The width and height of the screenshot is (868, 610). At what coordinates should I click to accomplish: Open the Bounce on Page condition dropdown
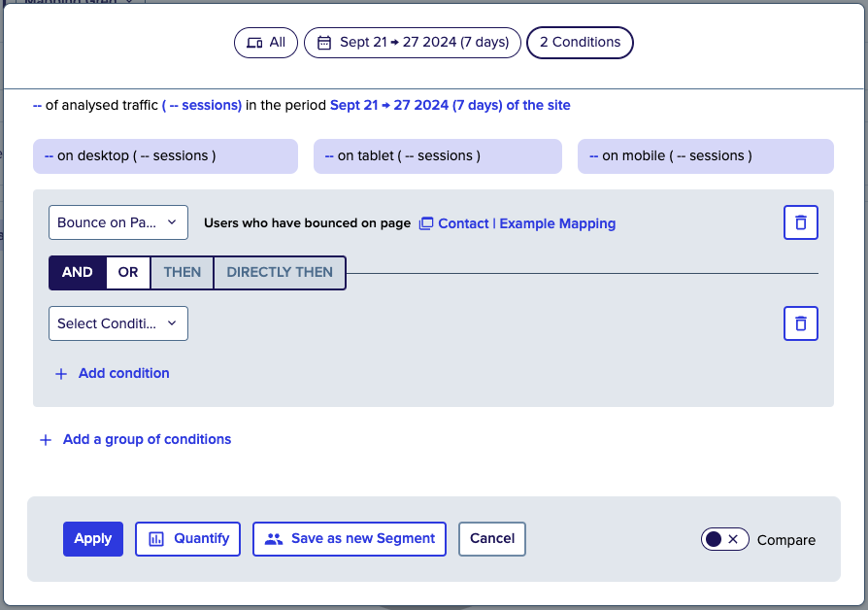coord(117,222)
